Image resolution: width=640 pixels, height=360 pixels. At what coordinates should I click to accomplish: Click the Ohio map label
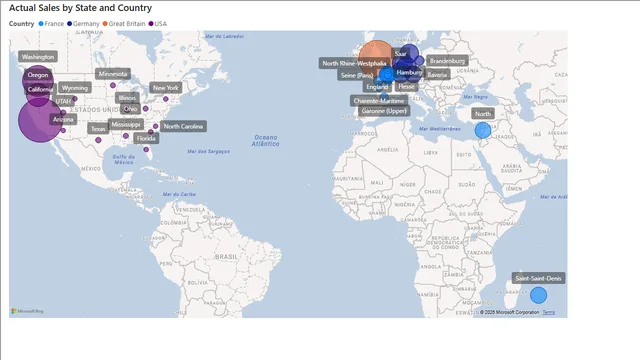pyautogui.click(x=131, y=109)
